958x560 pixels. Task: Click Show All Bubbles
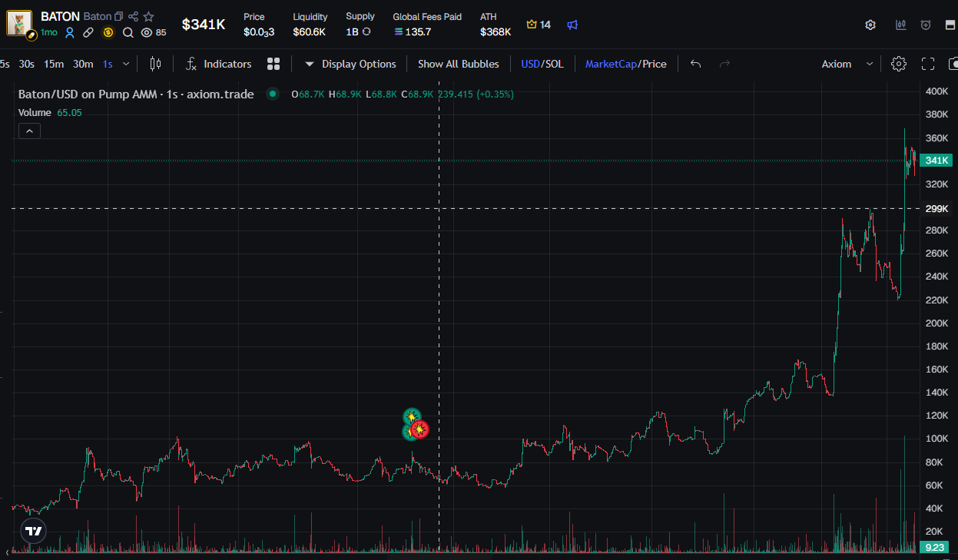[x=459, y=64]
